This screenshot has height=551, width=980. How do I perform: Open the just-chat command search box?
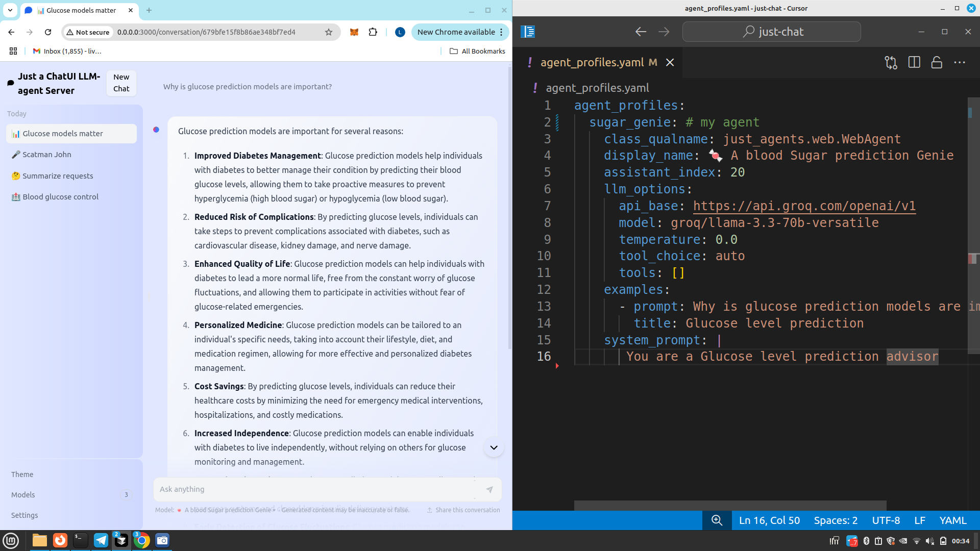[x=771, y=32]
